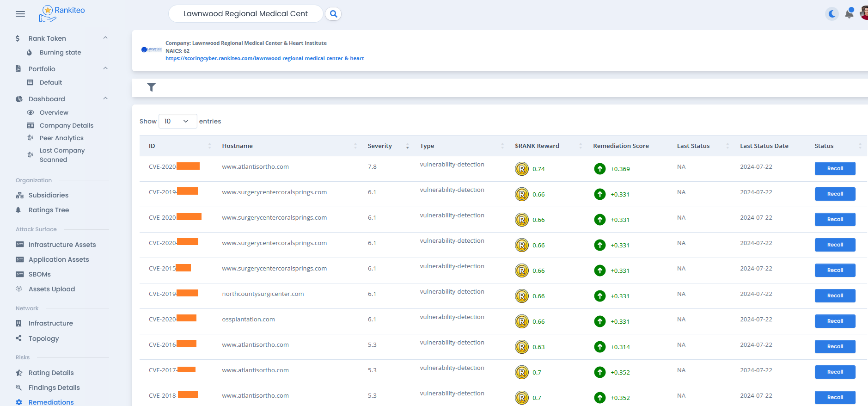Click the Overview eye icon
Viewport: 868px width, 406px height.
pyautogui.click(x=31, y=112)
